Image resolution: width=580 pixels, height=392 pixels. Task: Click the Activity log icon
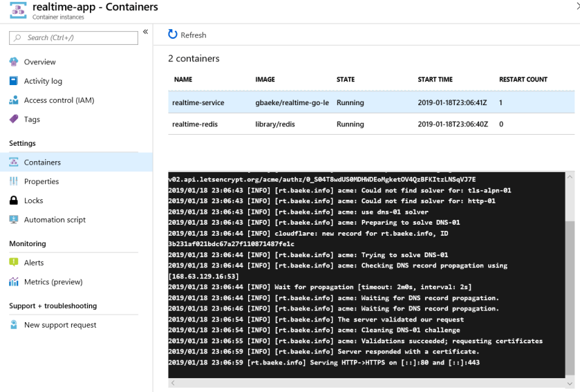pyautogui.click(x=13, y=81)
